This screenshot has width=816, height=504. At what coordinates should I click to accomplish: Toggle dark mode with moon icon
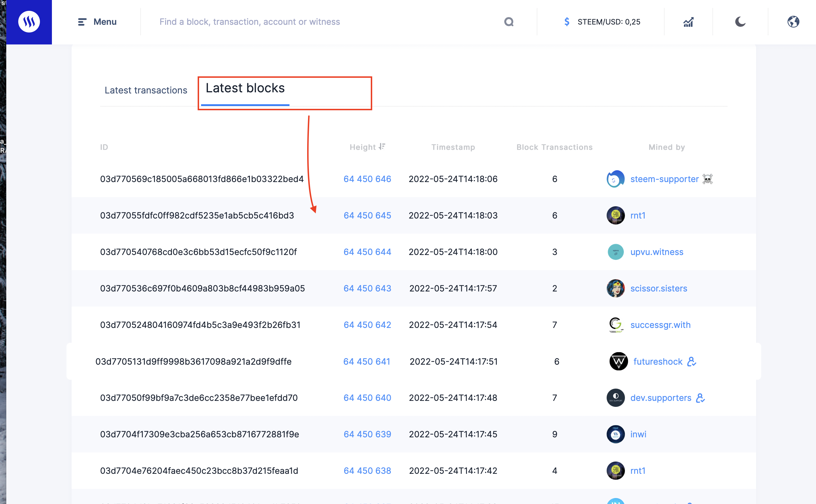tap(740, 22)
